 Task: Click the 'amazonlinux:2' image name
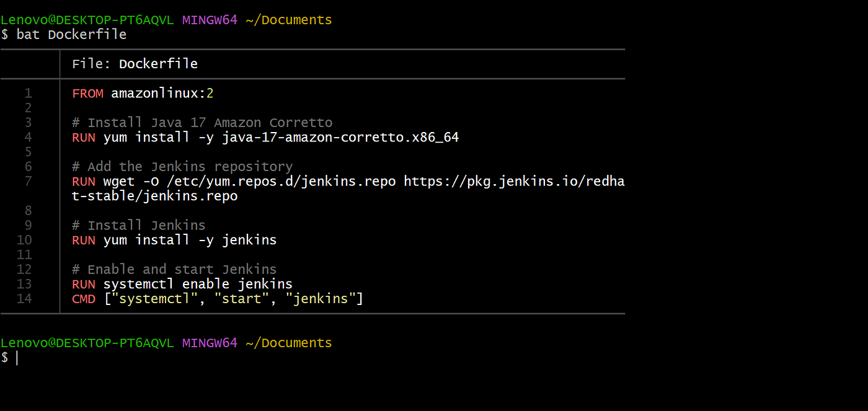tap(162, 94)
